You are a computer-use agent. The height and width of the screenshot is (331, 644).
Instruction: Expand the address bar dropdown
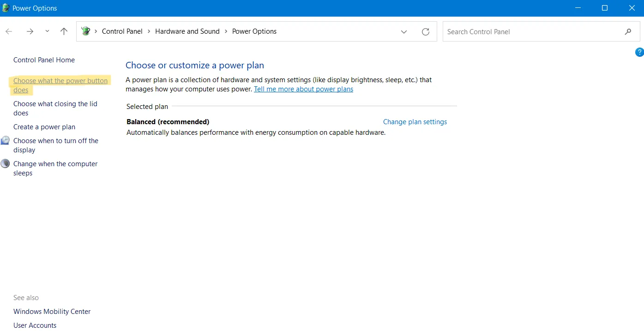point(404,31)
